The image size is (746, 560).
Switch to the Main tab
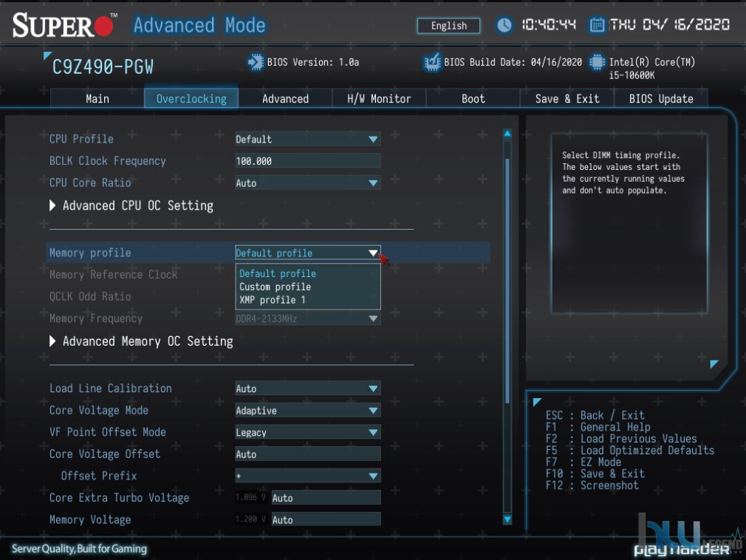pos(97,98)
